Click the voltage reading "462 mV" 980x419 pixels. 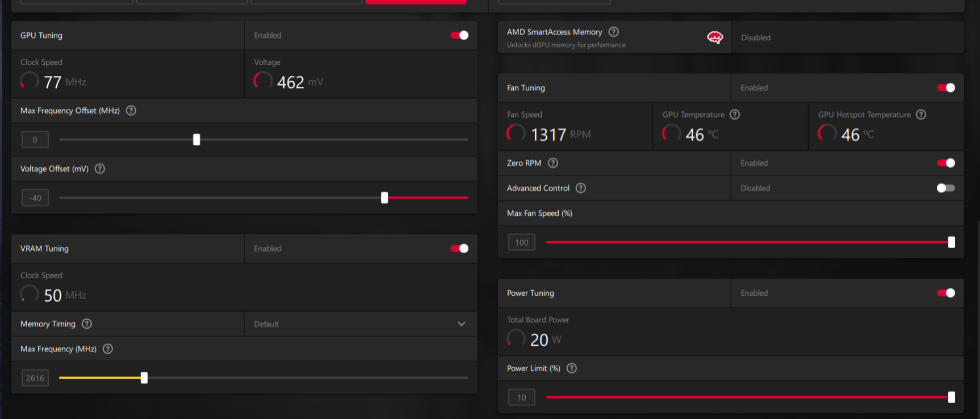coord(300,82)
